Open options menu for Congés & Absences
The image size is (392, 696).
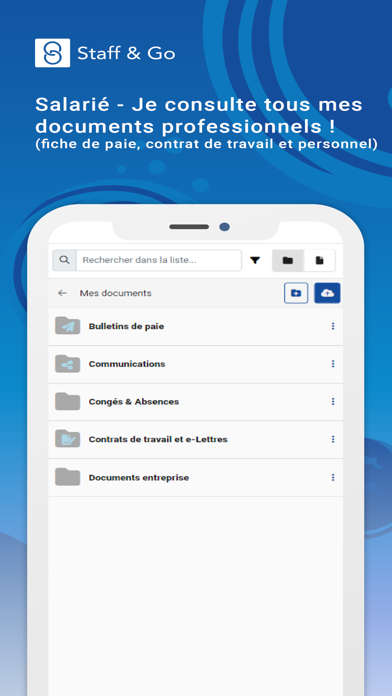pyautogui.click(x=333, y=402)
